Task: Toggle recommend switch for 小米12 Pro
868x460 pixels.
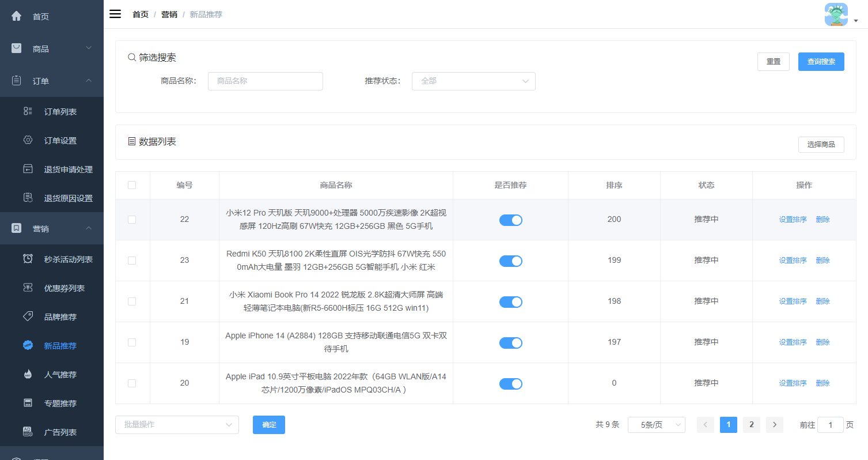Action: (x=510, y=220)
